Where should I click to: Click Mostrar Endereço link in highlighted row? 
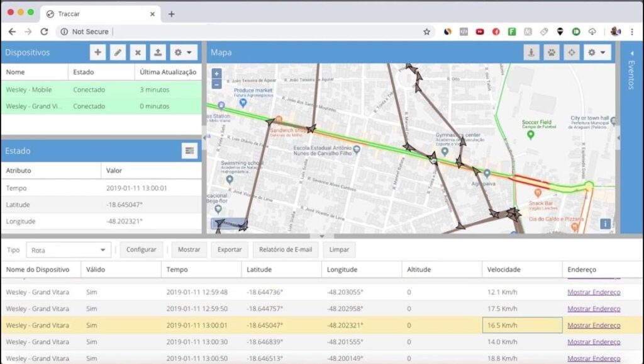coord(593,326)
